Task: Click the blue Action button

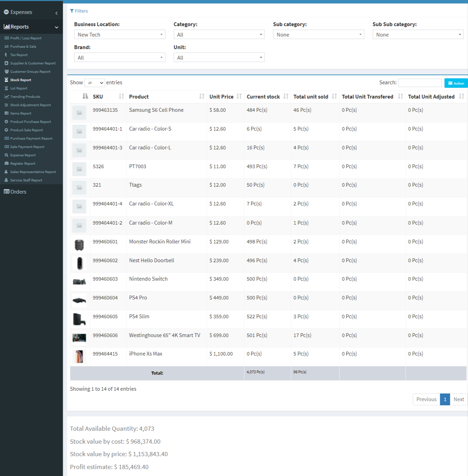Action: click(456, 83)
